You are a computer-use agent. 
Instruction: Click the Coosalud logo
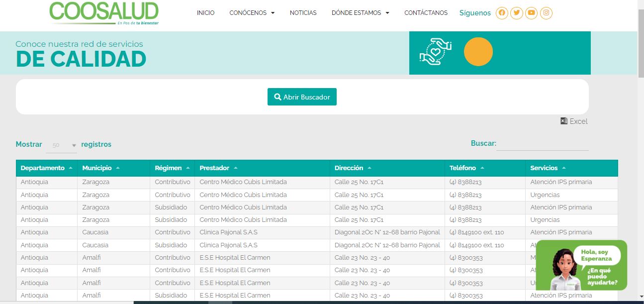coord(104,12)
